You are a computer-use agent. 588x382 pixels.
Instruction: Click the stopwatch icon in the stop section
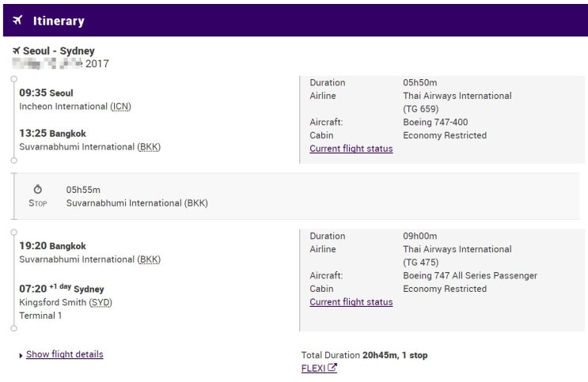click(x=37, y=190)
